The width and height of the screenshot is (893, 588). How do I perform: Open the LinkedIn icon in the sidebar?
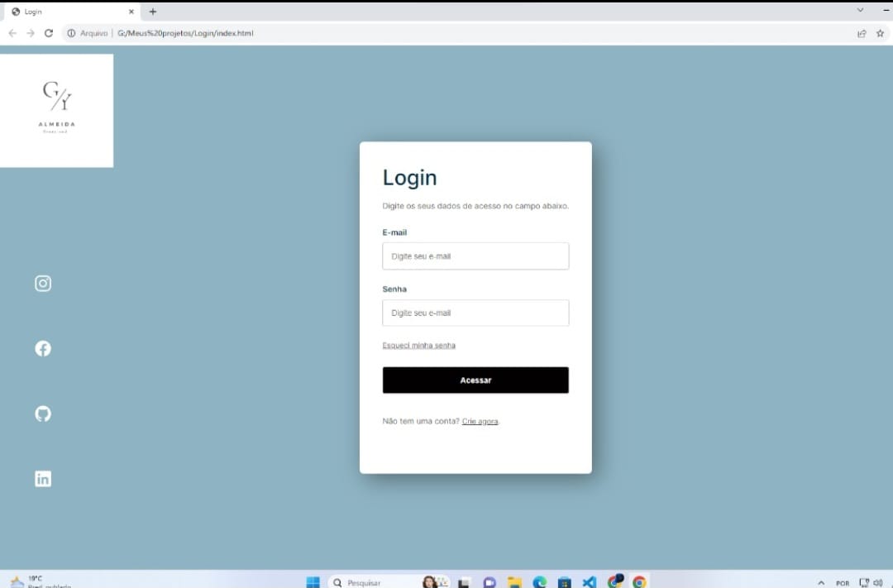(43, 479)
